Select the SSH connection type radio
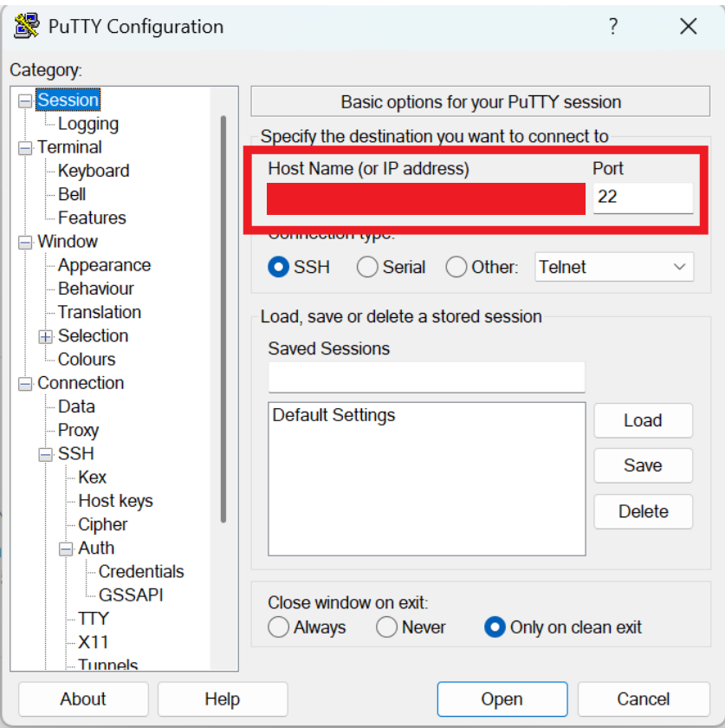 coord(279,267)
